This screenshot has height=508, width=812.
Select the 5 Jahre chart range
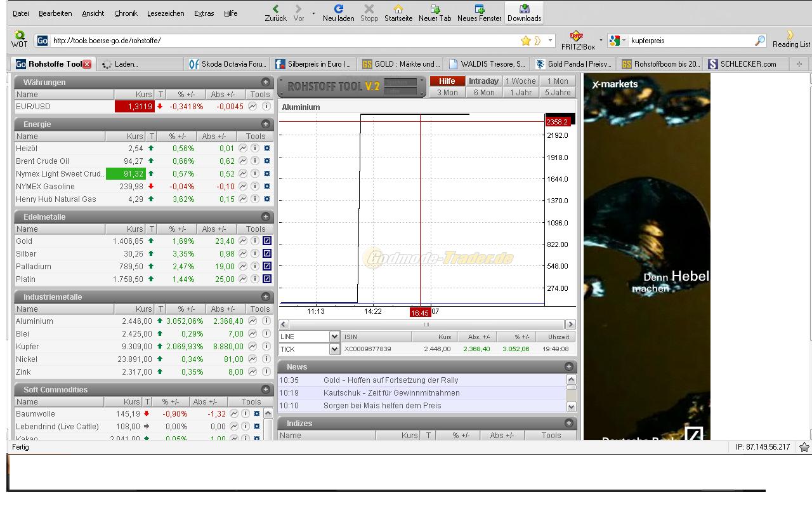[558, 93]
